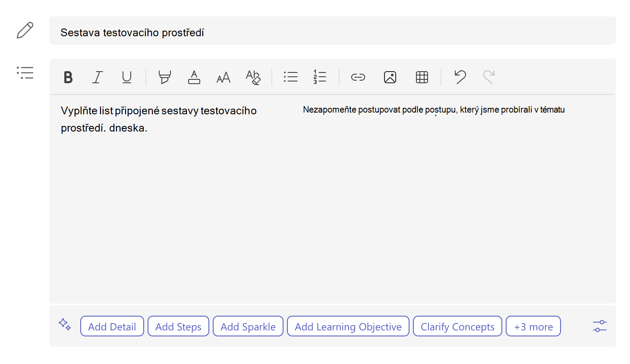Click the Add Steps button

[x=178, y=326]
